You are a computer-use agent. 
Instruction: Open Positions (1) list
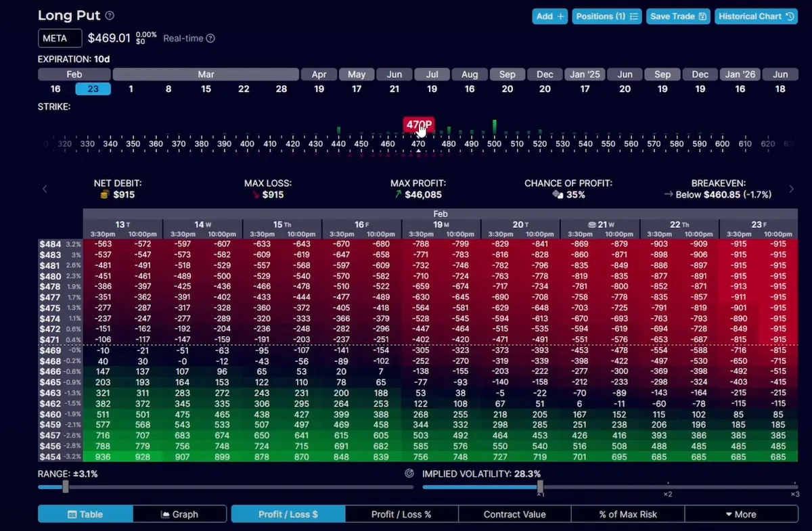point(606,16)
